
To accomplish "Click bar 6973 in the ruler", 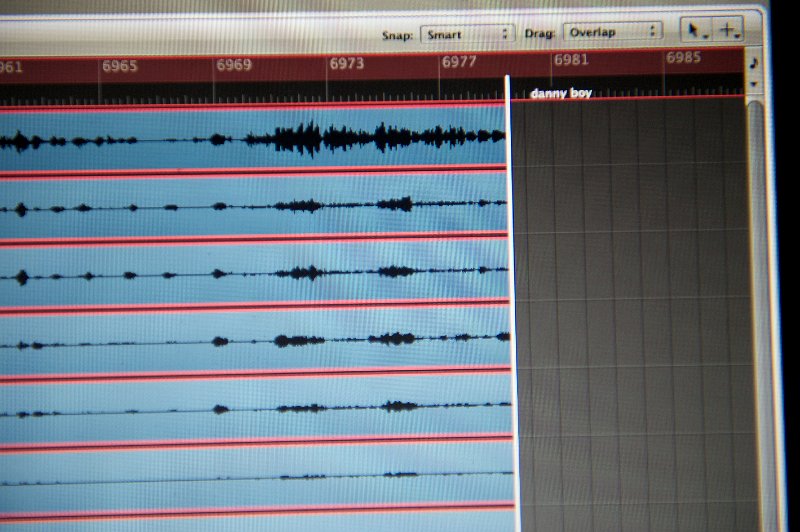I will coord(347,63).
